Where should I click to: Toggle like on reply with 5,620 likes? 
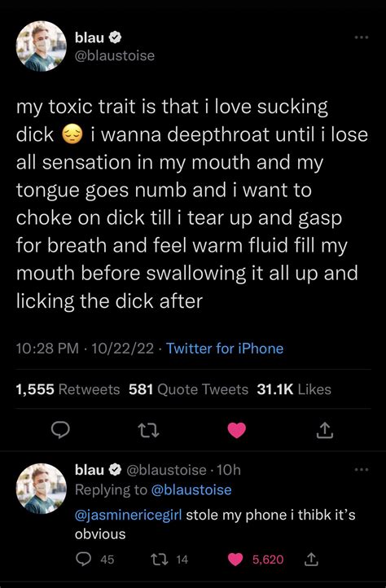(x=256, y=559)
